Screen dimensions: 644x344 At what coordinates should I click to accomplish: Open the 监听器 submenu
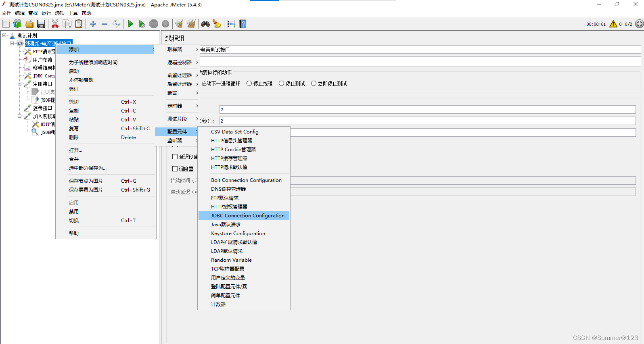click(x=177, y=140)
